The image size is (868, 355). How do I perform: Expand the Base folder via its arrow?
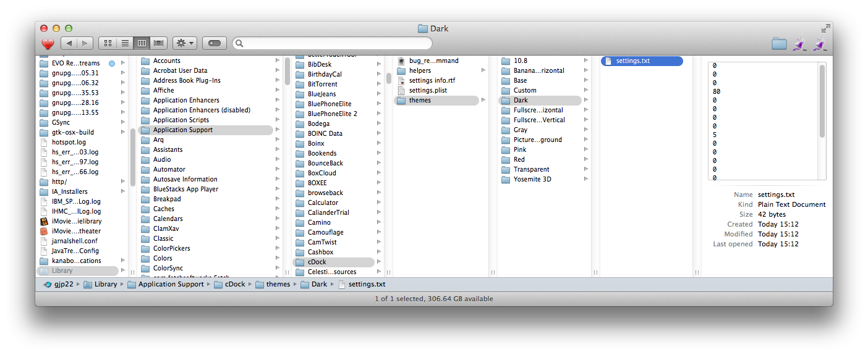tap(585, 80)
